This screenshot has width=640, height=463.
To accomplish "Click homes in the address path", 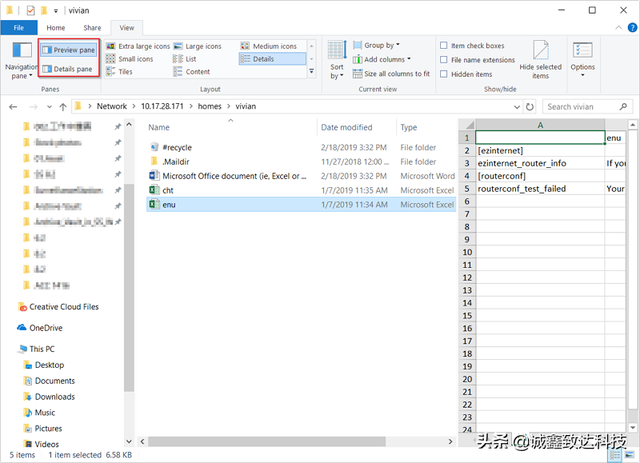I will point(209,106).
